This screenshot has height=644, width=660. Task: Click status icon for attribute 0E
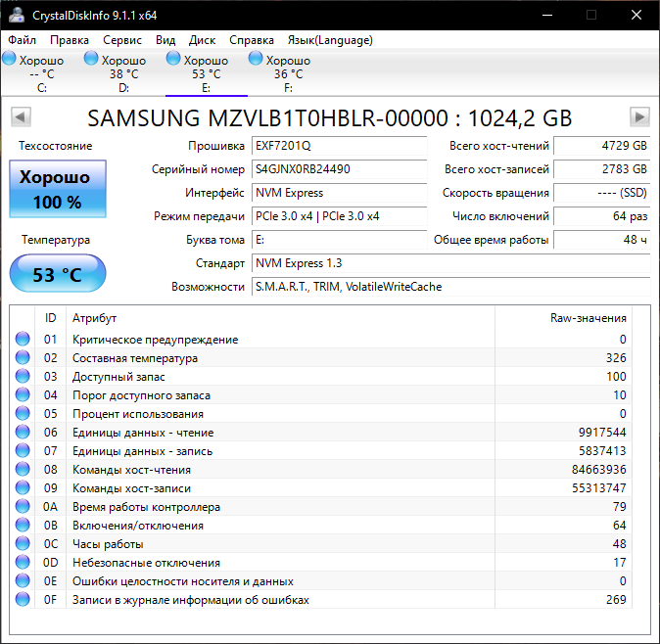pyautogui.click(x=23, y=581)
